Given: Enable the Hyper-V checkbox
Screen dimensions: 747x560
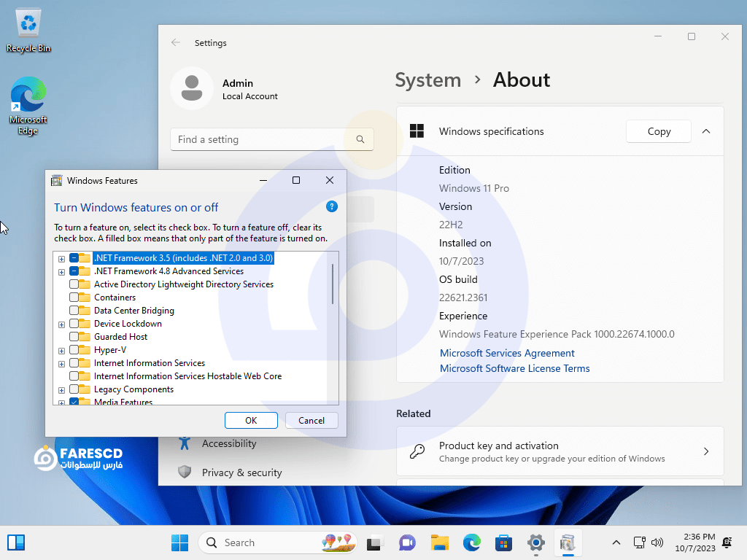Looking at the screenshot, I should click(74, 350).
